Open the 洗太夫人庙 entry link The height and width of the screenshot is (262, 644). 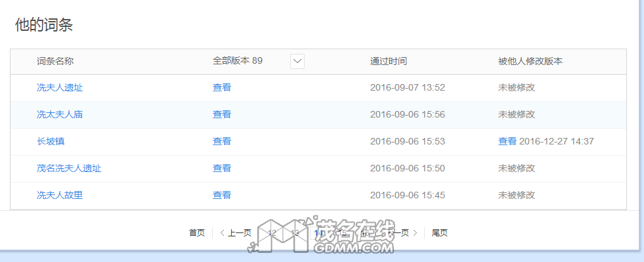click(x=60, y=114)
